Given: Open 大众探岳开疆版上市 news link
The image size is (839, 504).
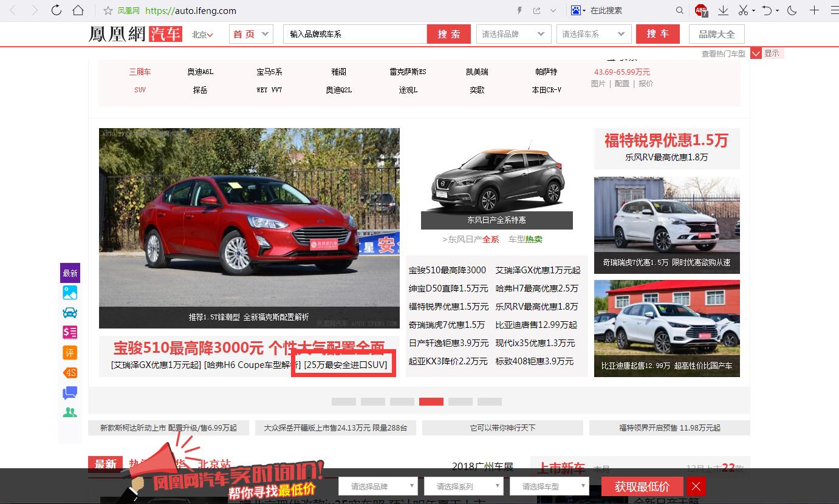Looking at the screenshot, I should [x=335, y=428].
